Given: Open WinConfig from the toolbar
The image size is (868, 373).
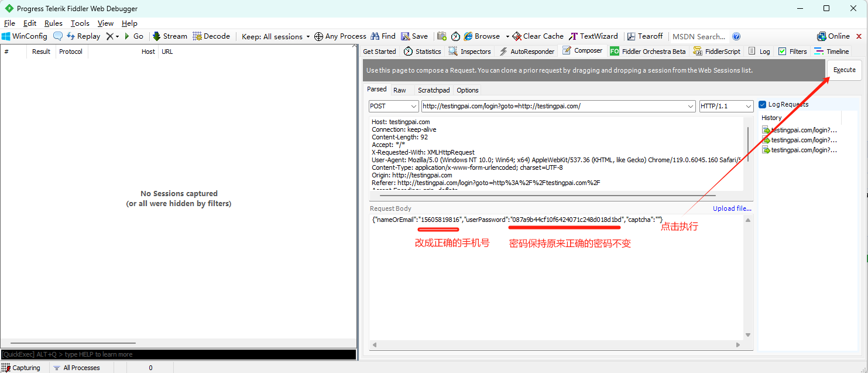Looking at the screenshot, I should 24,36.
